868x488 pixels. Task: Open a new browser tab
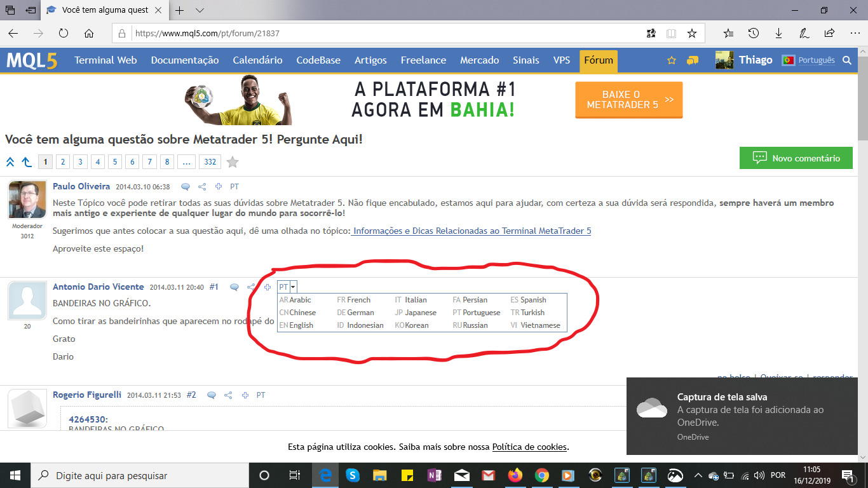(180, 10)
